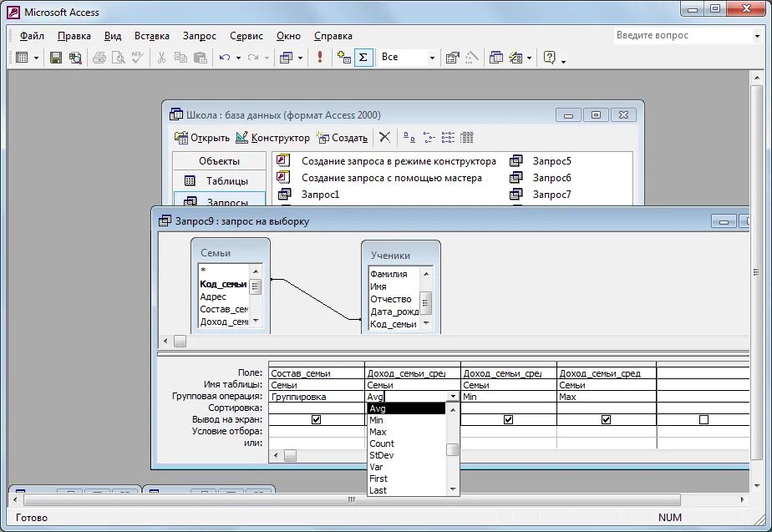This screenshot has width=772, height=532.
Task: Open the Справка menu
Action: 333,36
